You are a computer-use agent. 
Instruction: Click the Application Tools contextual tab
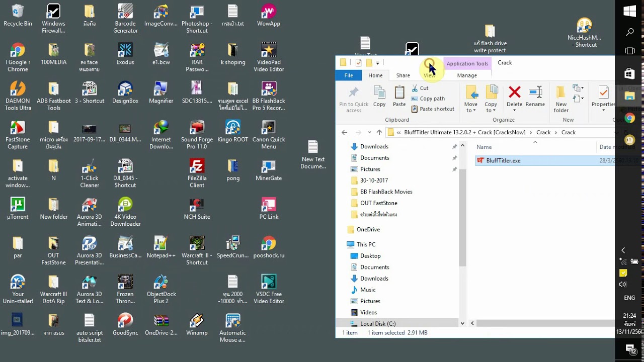[467, 63]
